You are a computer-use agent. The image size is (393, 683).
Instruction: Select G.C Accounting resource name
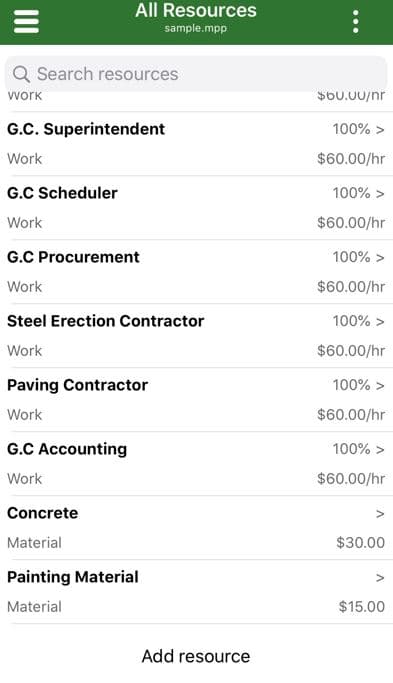click(x=67, y=449)
